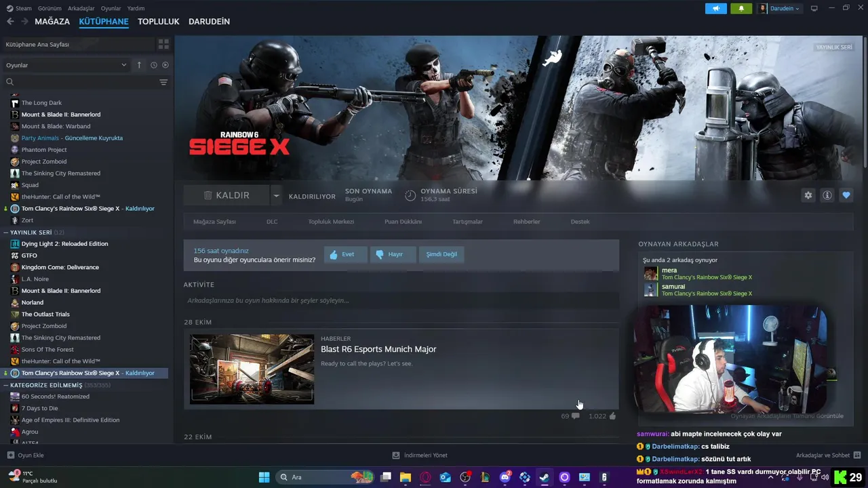Open advanced filter options icon in library search

click(163, 82)
